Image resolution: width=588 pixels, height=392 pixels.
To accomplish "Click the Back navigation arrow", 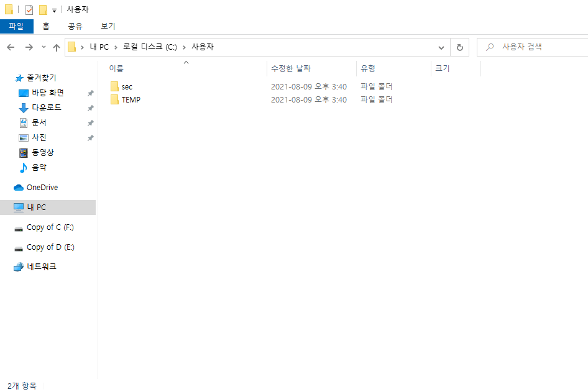I will point(11,47).
